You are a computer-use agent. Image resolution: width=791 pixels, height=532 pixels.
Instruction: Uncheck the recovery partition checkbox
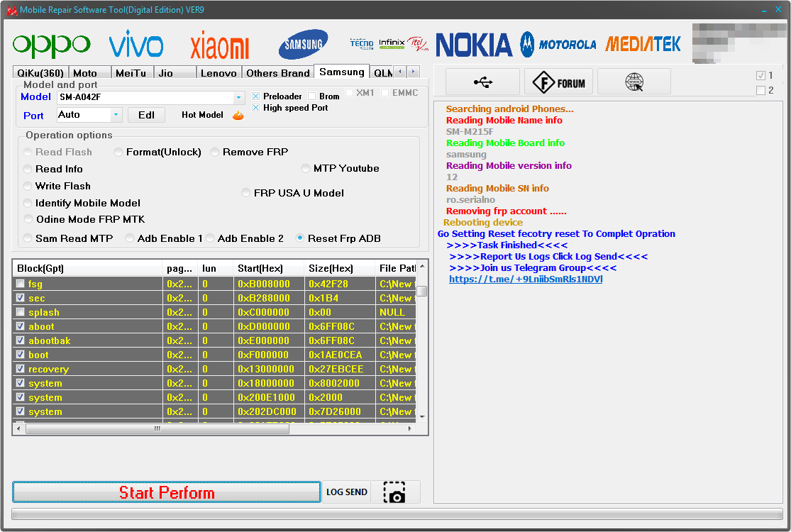click(x=20, y=368)
